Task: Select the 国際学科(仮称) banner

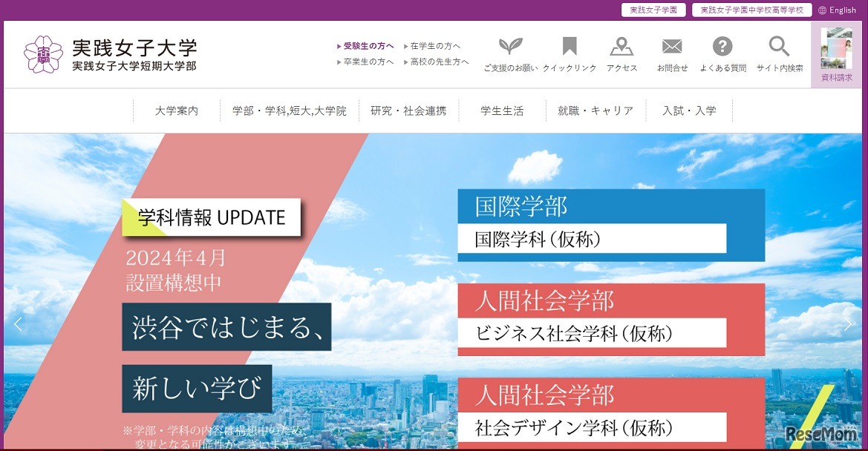Action: click(592, 239)
